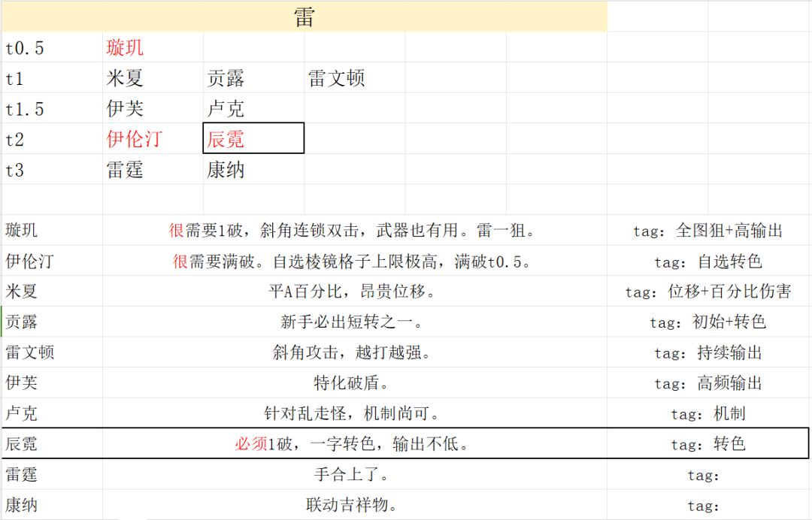
Task: Click the 米夏 name cell in description list
Action: tap(52, 292)
